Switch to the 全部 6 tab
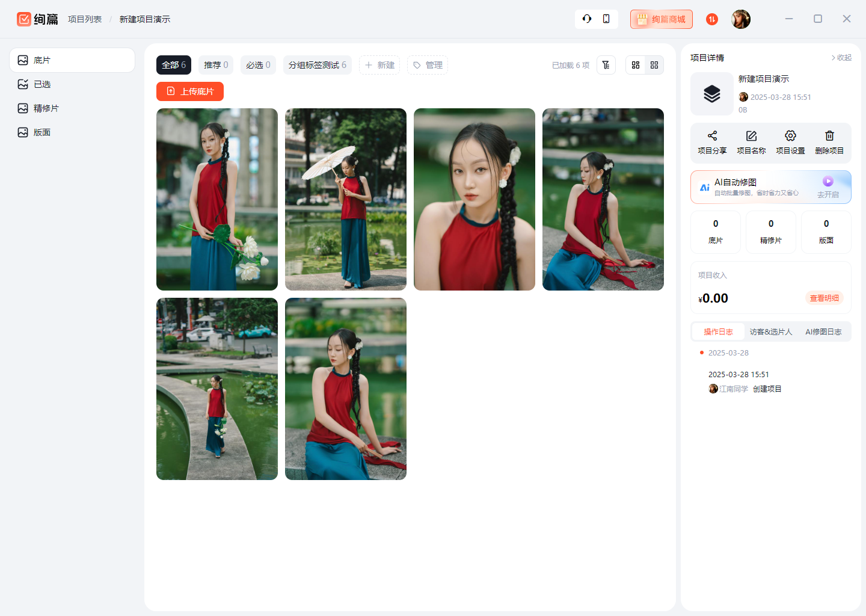This screenshot has height=616, width=866. click(x=174, y=65)
